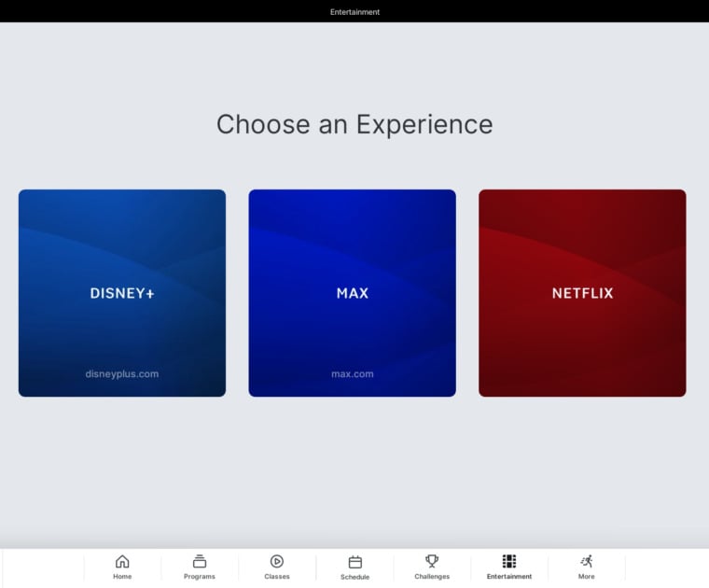Tap the More running figure icon
Screen dimensions: 709x588
(587, 561)
